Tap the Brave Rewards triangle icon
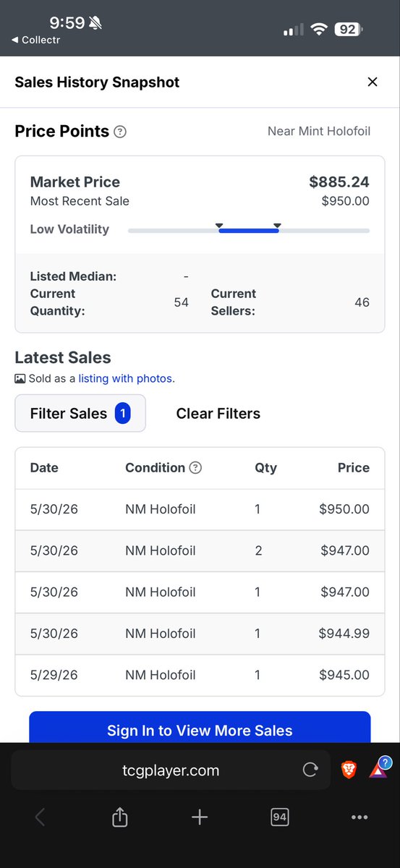 pos(379,769)
